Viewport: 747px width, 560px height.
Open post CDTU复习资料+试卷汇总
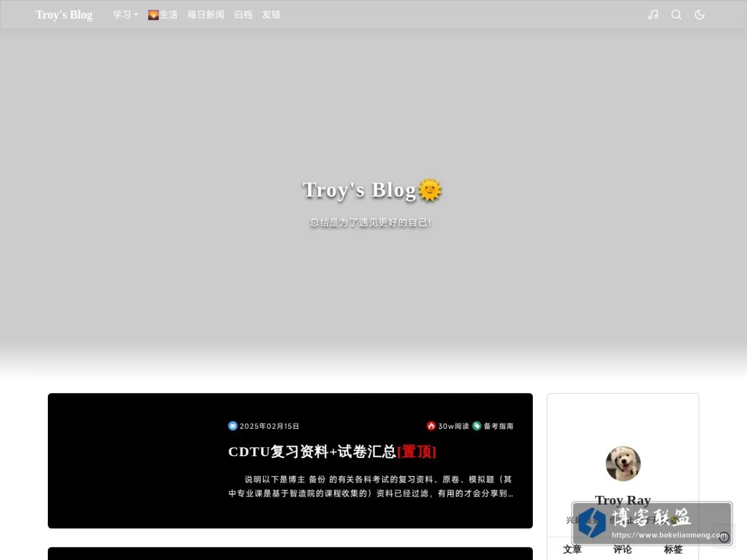(x=332, y=452)
